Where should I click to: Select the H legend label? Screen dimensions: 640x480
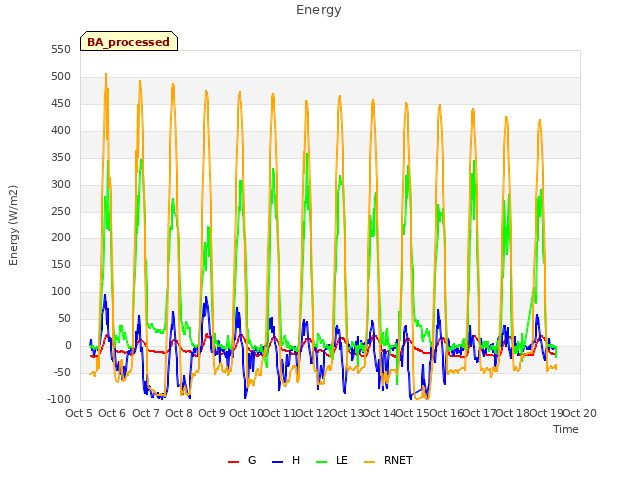[x=296, y=460]
